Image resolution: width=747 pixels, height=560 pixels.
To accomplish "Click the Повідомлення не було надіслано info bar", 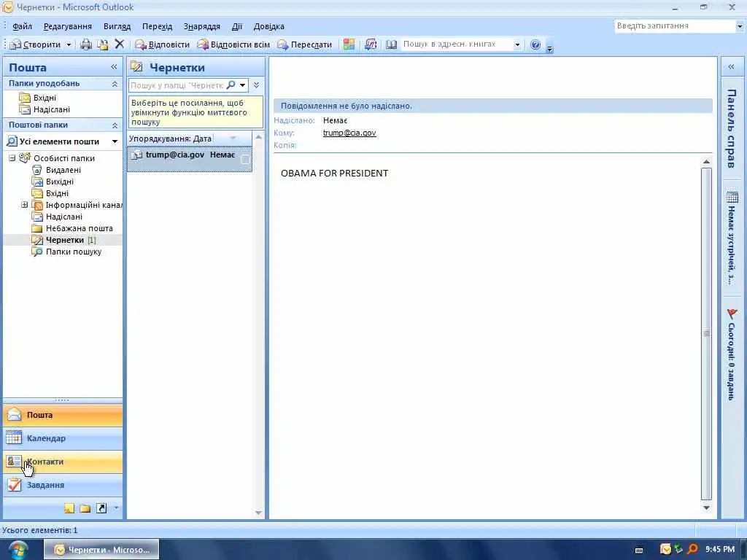I will (492, 106).
